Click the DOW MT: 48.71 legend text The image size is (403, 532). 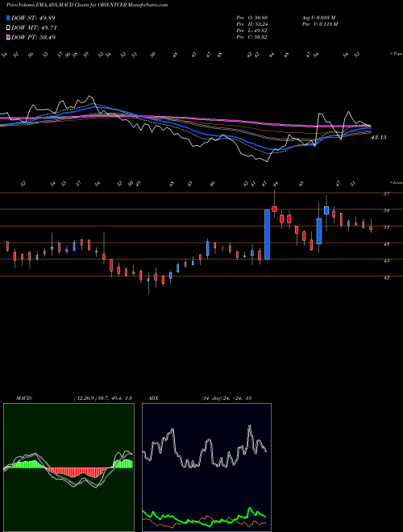[34, 27]
